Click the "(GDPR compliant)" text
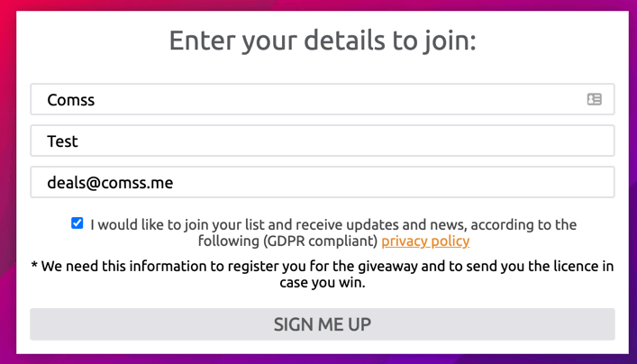Image resolution: width=637 pixels, height=364 pixels. tap(321, 241)
